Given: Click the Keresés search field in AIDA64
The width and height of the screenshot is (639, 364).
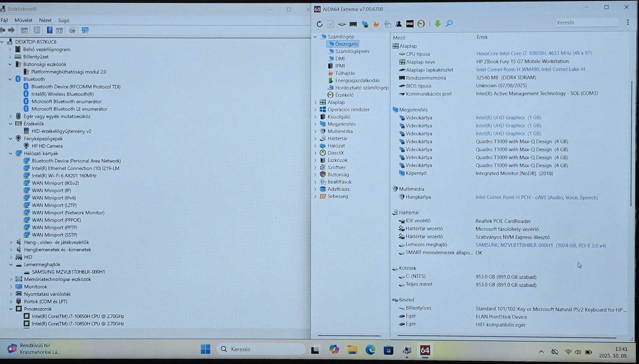Looking at the screenshot, I should [x=587, y=23].
